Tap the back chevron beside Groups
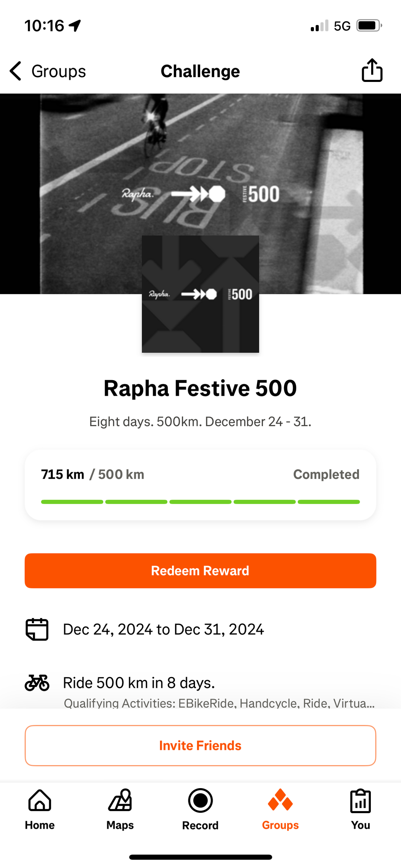The image size is (401, 868). 16,71
